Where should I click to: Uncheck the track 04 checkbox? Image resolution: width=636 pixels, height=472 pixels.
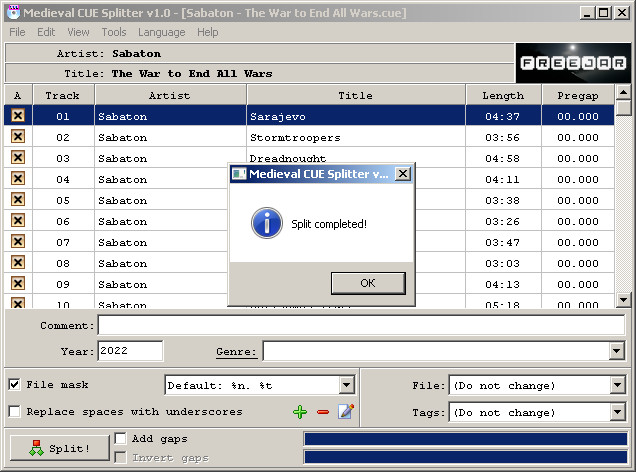18,178
